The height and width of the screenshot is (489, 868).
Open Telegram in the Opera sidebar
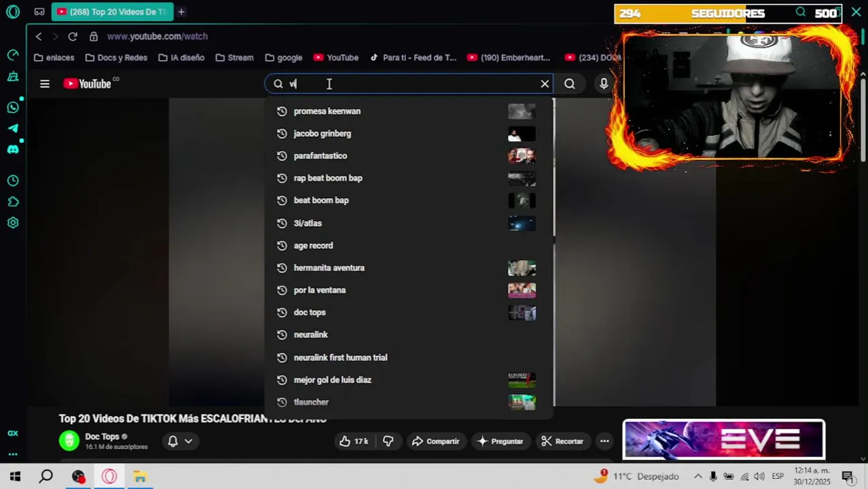(13, 128)
